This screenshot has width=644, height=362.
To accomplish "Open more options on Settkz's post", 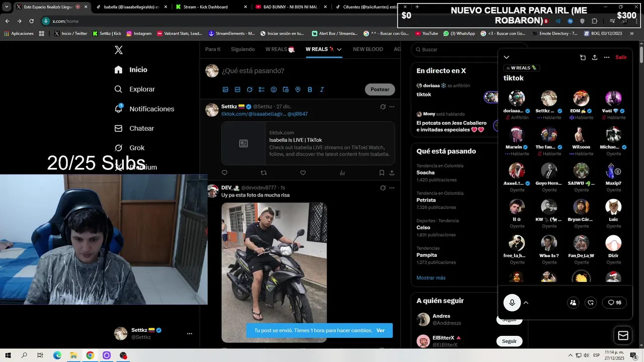I will pyautogui.click(x=392, y=107).
